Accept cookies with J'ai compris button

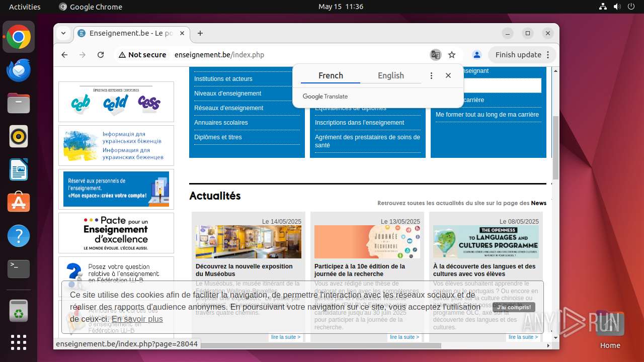[x=514, y=307]
